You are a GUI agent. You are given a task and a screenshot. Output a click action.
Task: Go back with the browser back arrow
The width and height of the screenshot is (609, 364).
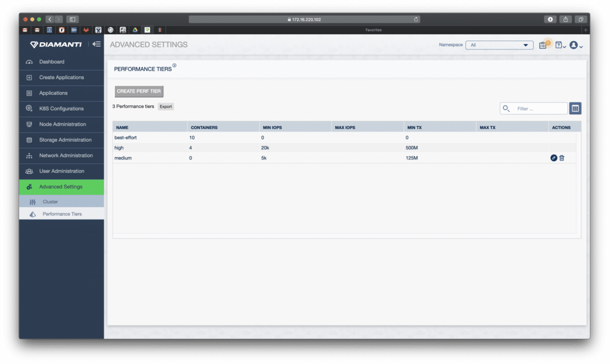pyautogui.click(x=50, y=19)
